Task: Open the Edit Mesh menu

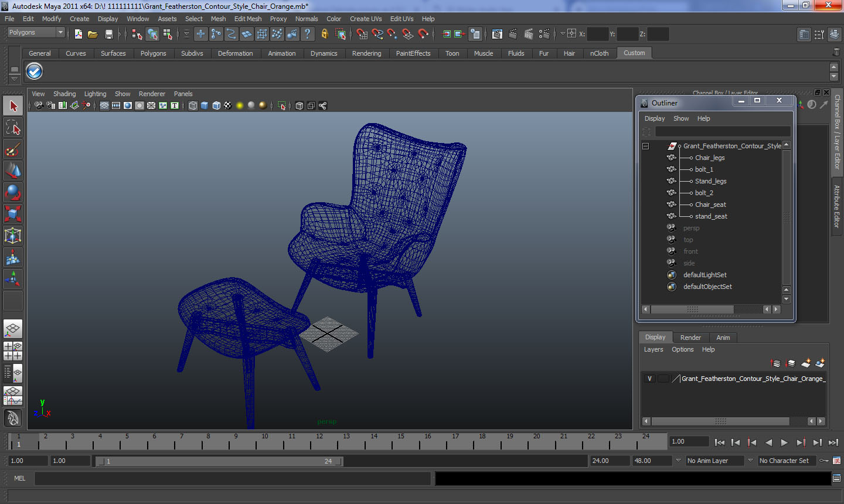Action: pyautogui.click(x=248, y=19)
